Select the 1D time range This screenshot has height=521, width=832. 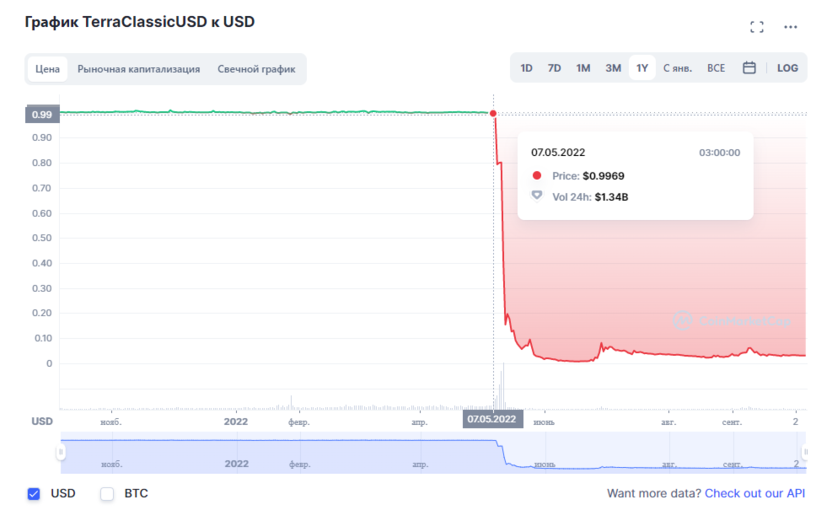pyautogui.click(x=526, y=68)
